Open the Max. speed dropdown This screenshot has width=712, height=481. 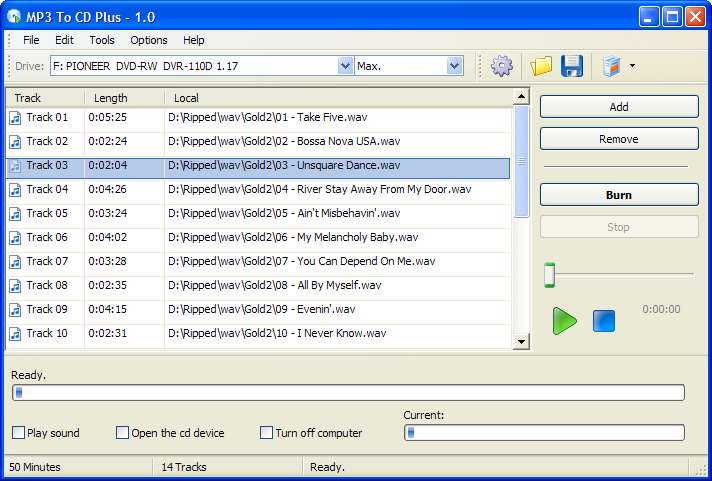454,66
